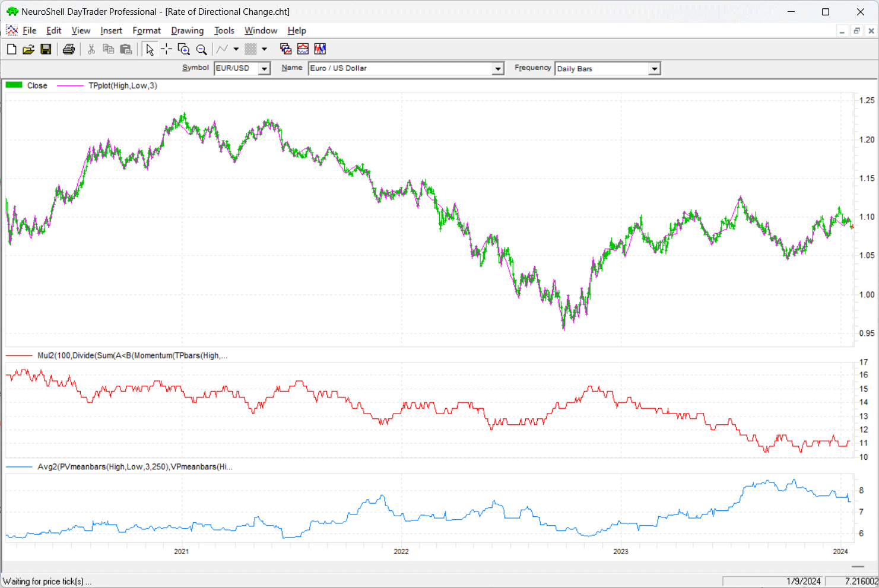Close the inner chart document window
The height and width of the screenshot is (588, 879).
[871, 31]
